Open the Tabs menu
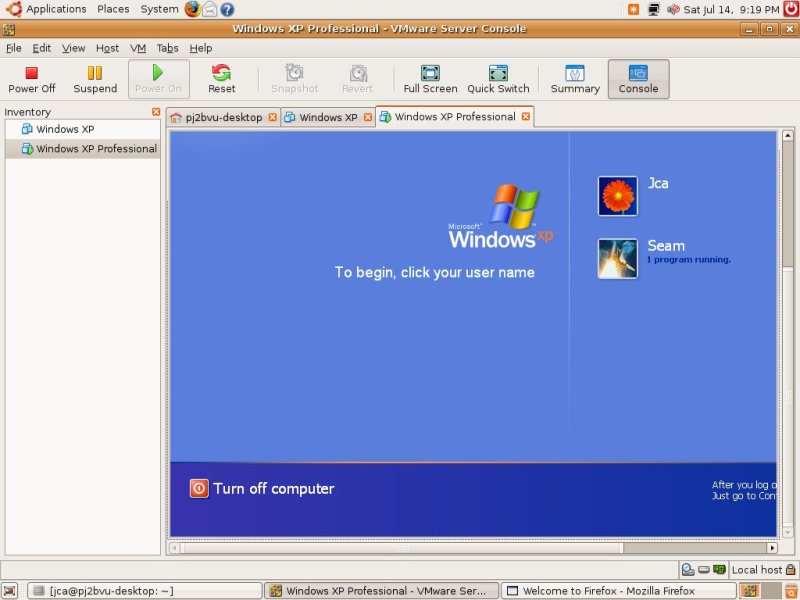Viewport: 800px width, 600px height. (x=167, y=48)
